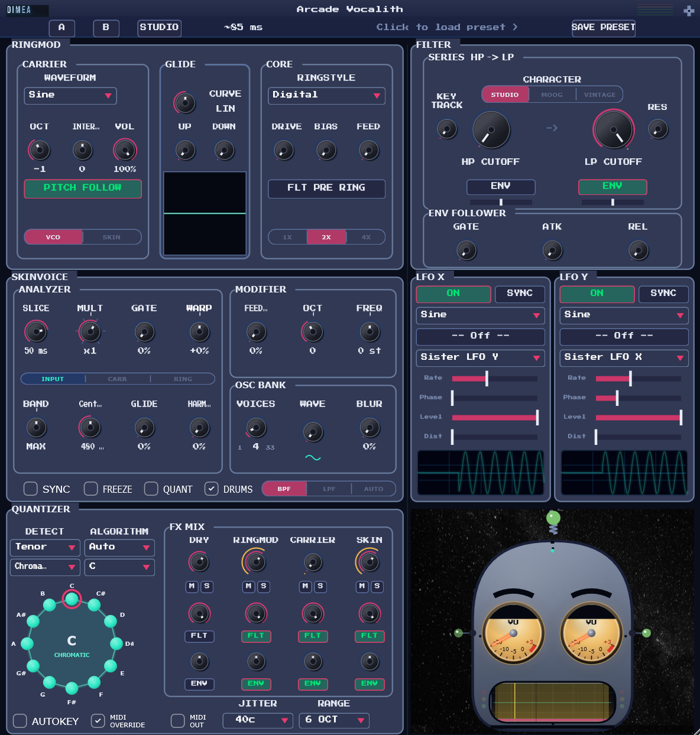Click the glide curve display

(x=205, y=213)
